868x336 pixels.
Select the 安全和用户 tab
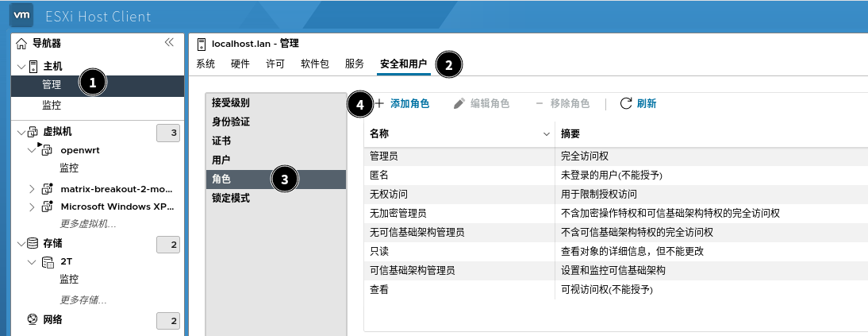click(404, 64)
